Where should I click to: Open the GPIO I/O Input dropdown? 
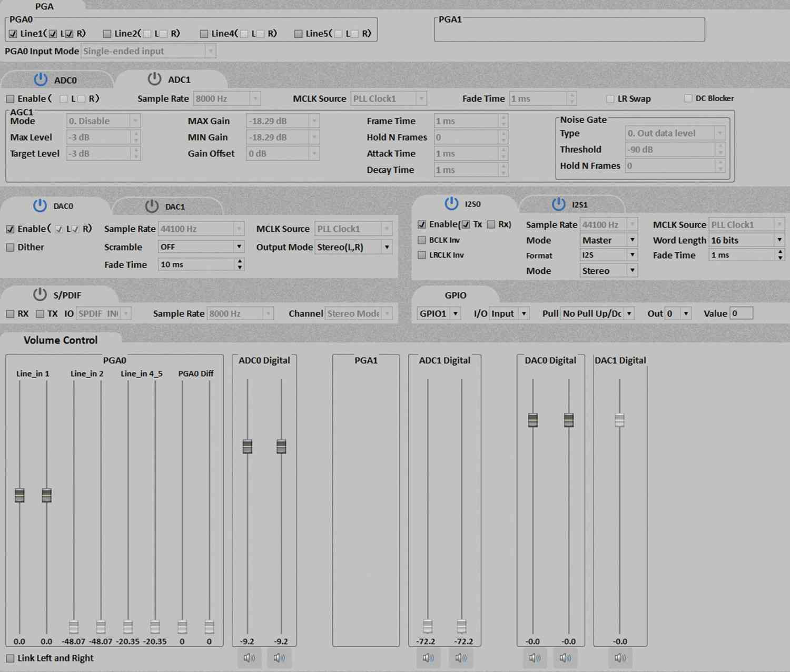coord(509,313)
